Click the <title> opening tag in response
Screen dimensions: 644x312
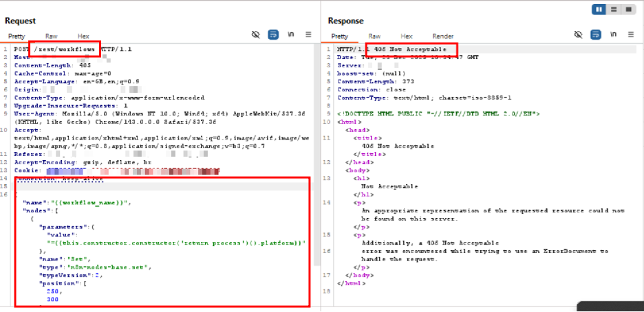point(367,138)
